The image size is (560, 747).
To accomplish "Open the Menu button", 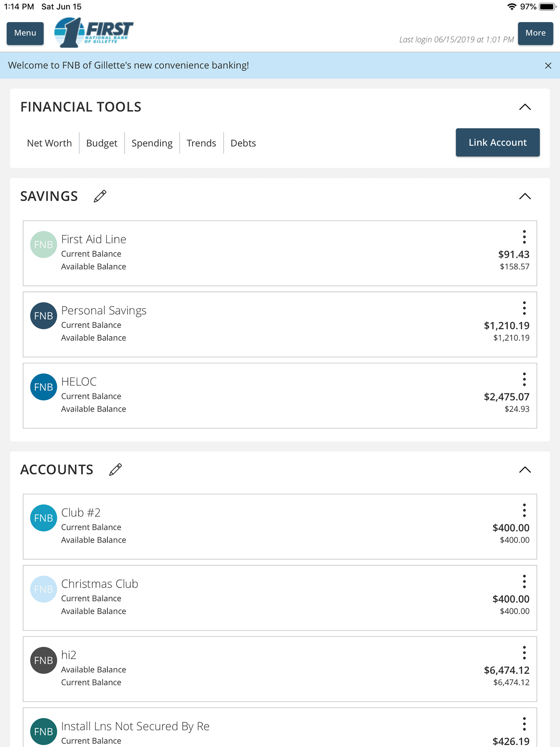I will (x=25, y=33).
